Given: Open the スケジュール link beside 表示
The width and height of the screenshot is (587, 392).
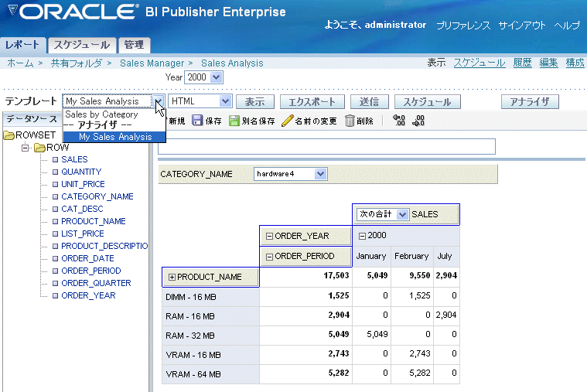Looking at the screenshot, I should coord(479,63).
